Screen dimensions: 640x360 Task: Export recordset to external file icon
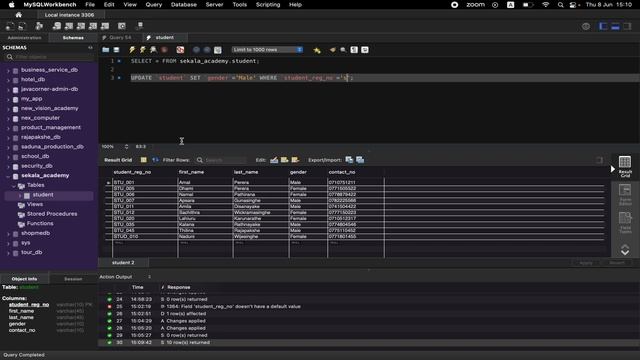349,160
